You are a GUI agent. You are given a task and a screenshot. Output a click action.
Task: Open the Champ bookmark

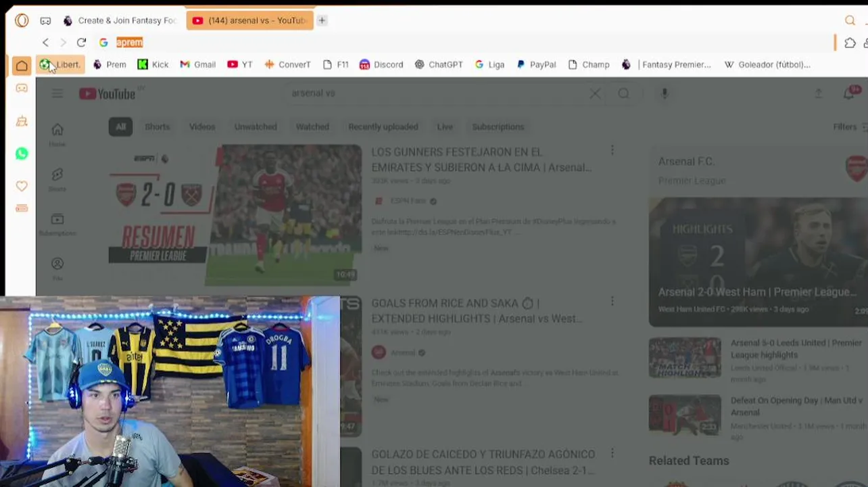pyautogui.click(x=589, y=64)
